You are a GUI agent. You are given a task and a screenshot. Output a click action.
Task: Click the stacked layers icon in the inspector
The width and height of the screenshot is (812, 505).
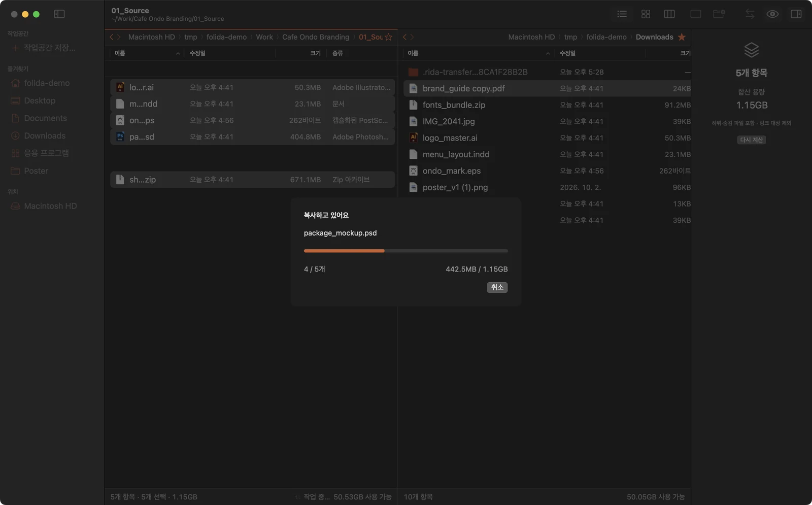coord(752,50)
